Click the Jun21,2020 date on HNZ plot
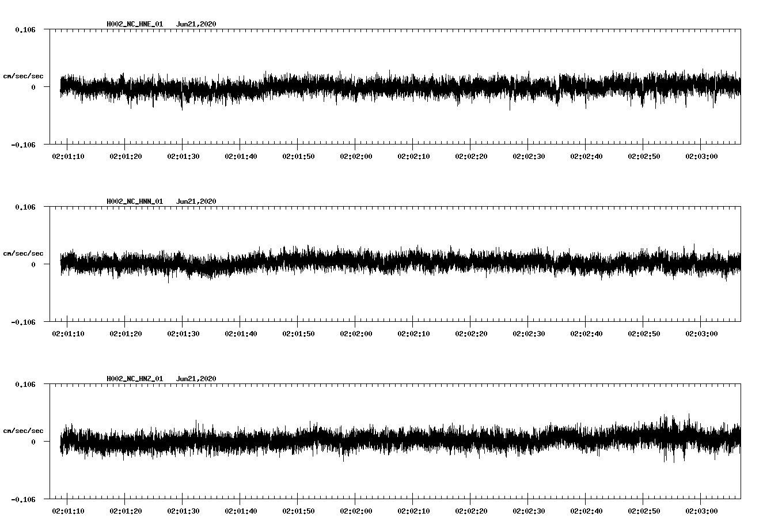This screenshot has width=782, height=532. point(196,379)
